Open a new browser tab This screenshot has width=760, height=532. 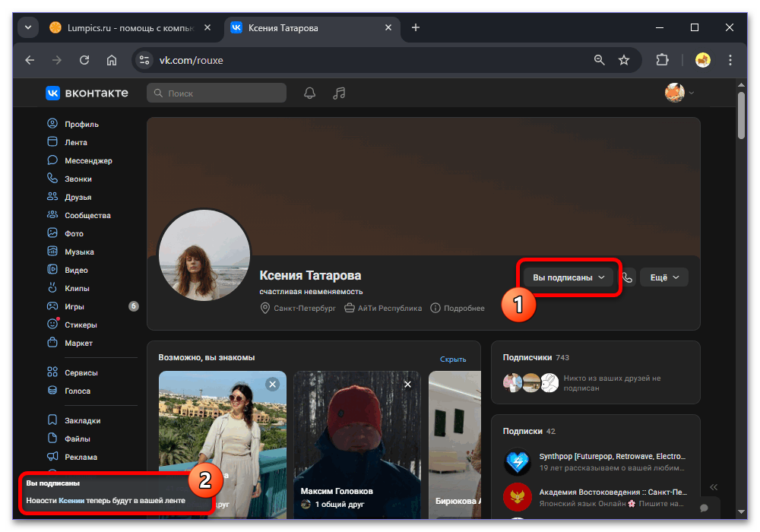pos(416,27)
